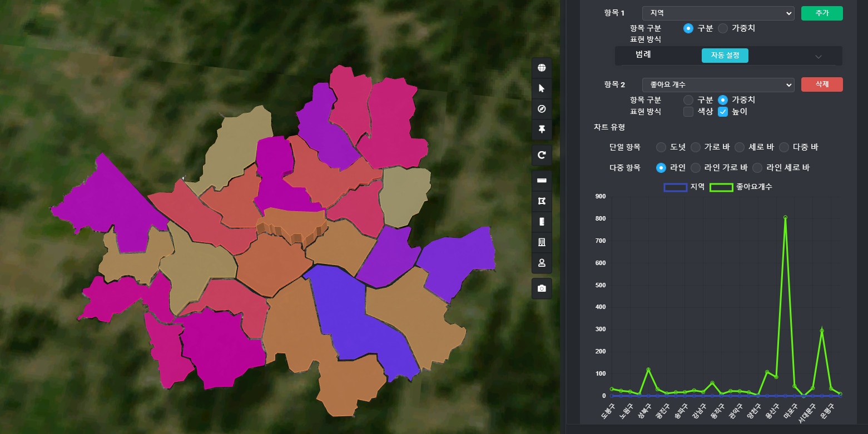Uncheck the 높이 checkbox
Image resolution: width=868 pixels, height=434 pixels.
coord(723,112)
